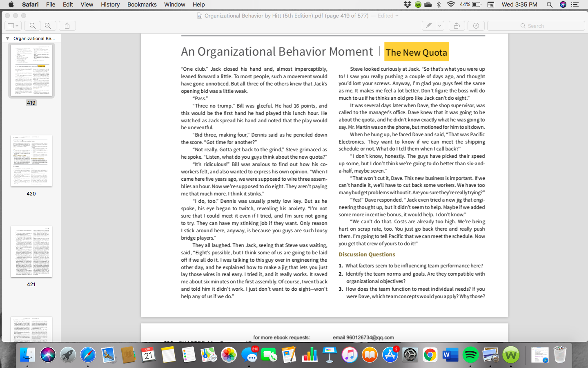
Task: Open the Bookmarks menu
Action: pyautogui.click(x=142, y=4)
